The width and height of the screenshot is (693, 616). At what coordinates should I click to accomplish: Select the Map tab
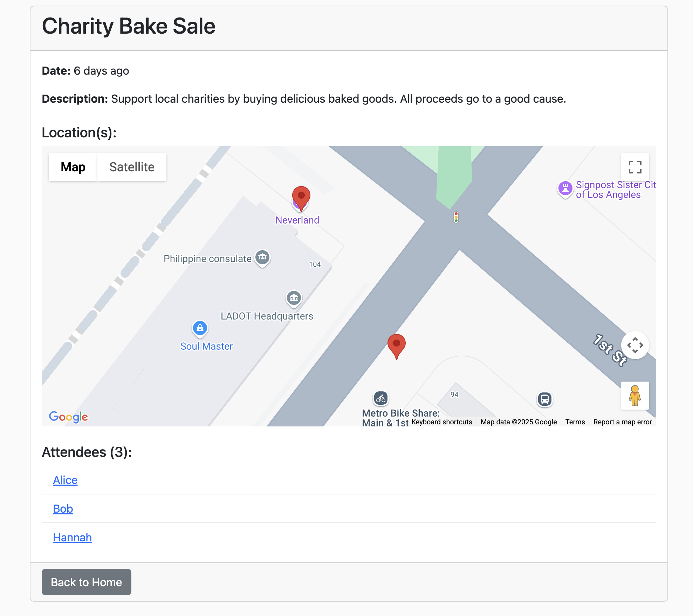coord(73,167)
